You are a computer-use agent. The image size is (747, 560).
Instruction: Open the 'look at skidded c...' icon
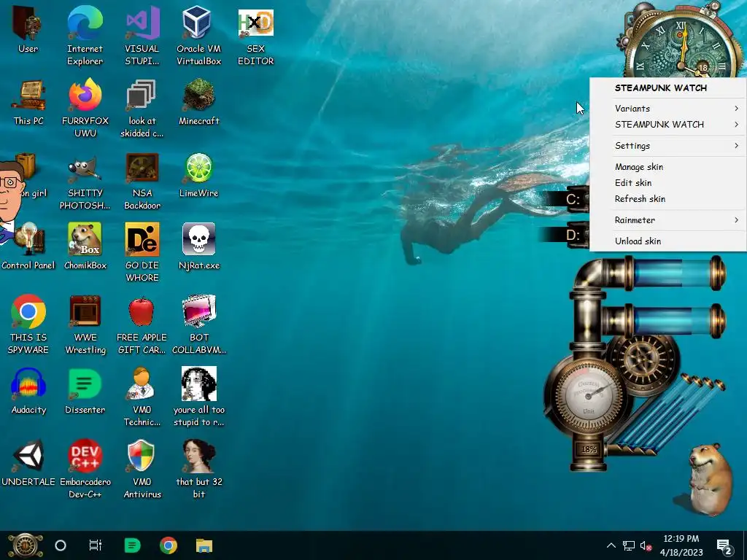142,96
